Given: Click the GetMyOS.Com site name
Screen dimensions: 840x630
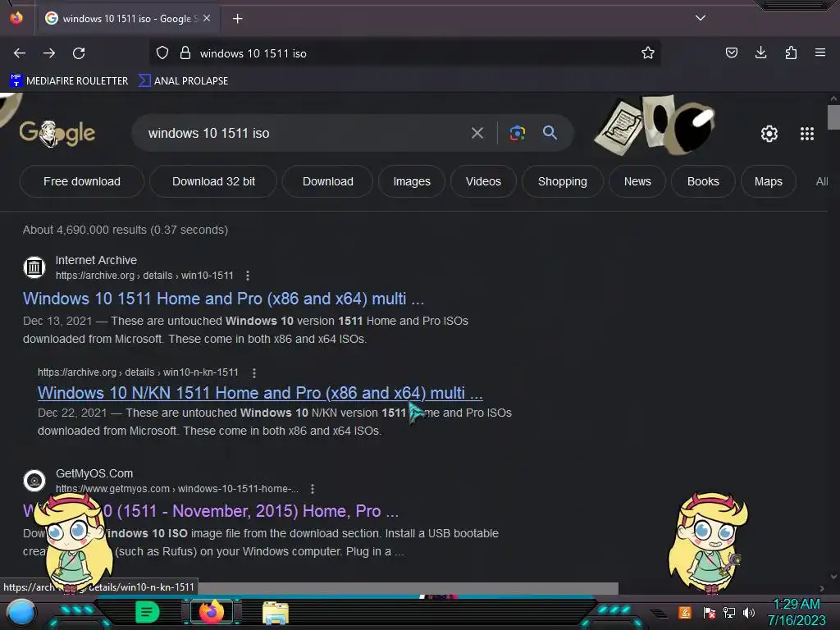Looking at the screenshot, I should (x=94, y=473).
